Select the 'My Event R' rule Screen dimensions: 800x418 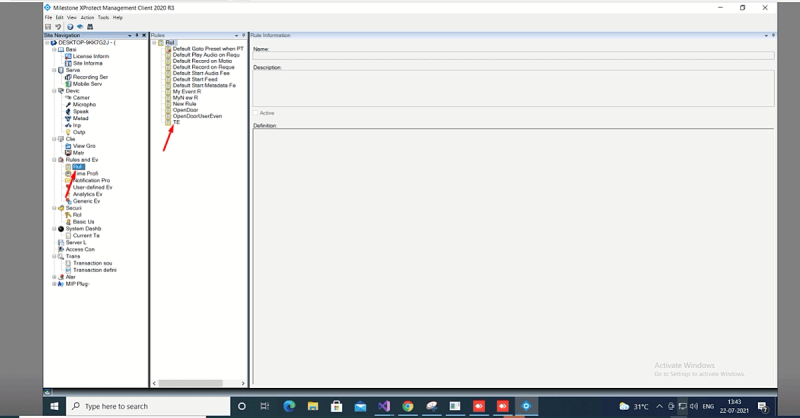(x=187, y=92)
